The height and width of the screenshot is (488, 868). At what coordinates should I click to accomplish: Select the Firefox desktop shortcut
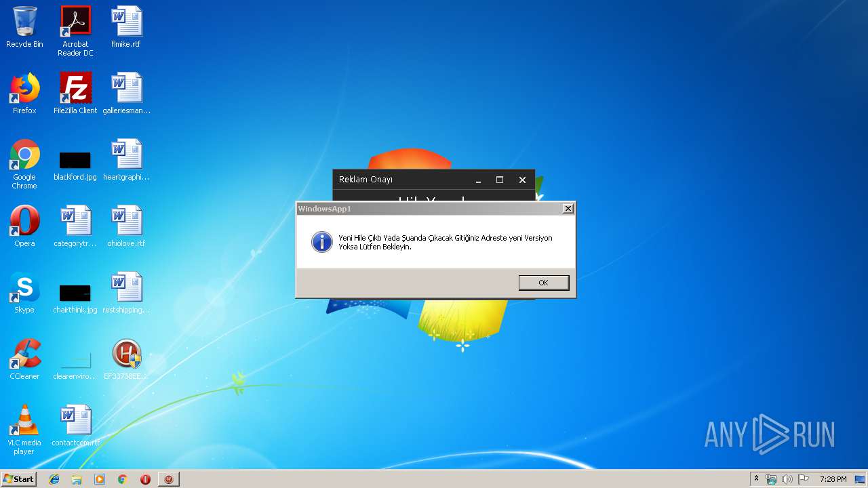coord(24,94)
